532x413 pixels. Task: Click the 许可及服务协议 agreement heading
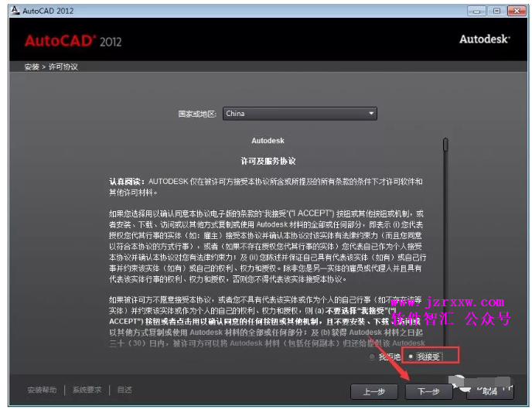(x=268, y=161)
